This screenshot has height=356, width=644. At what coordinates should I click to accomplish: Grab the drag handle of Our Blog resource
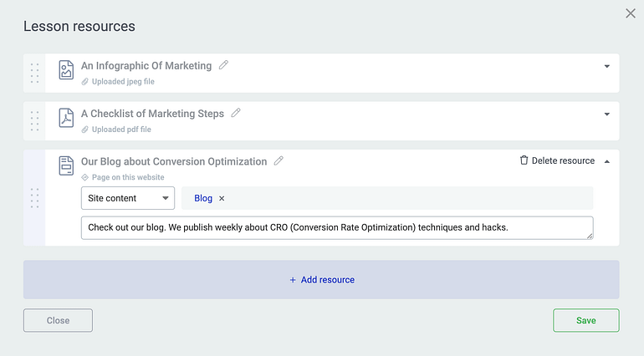click(x=34, y=198)
